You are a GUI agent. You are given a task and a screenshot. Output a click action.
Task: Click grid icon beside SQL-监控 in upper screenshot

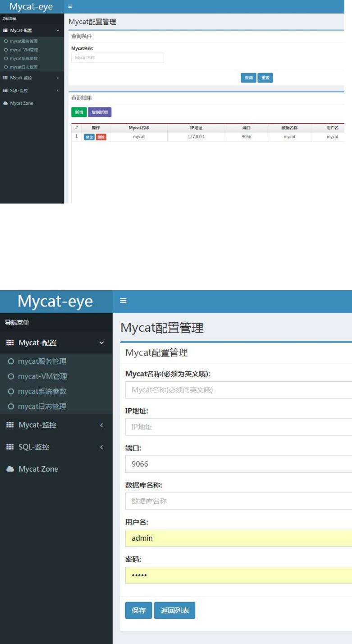tap(5, 90)
